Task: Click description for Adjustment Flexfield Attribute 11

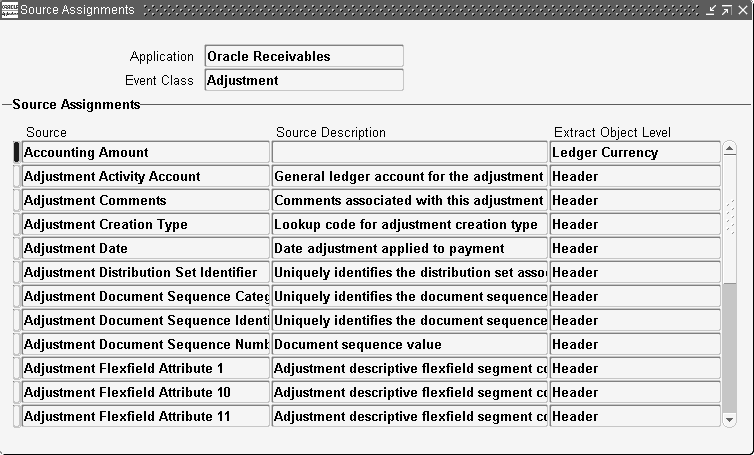Action: (x=410, y=417)
